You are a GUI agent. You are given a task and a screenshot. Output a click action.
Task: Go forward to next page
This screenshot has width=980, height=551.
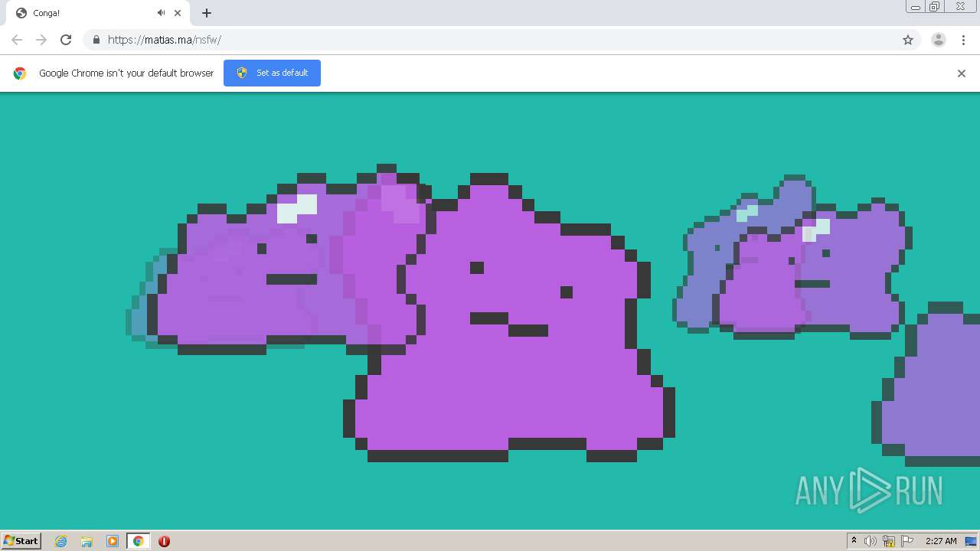[x=41, y=40]
